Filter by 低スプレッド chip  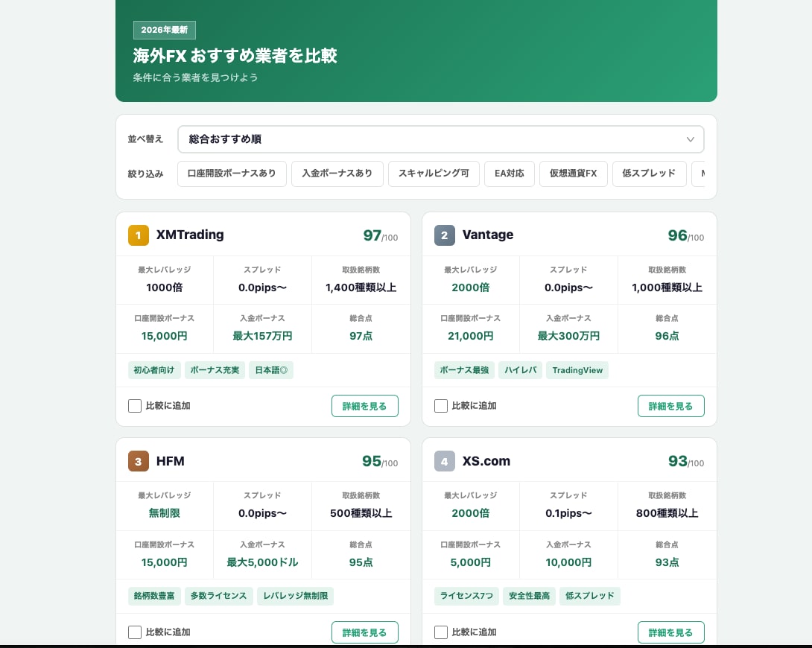click(649, 174)
